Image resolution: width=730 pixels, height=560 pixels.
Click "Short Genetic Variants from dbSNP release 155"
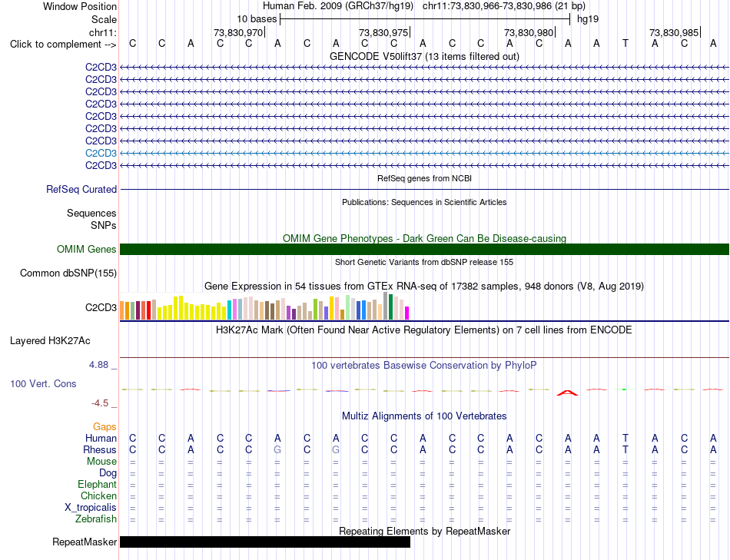coord(424,262)
